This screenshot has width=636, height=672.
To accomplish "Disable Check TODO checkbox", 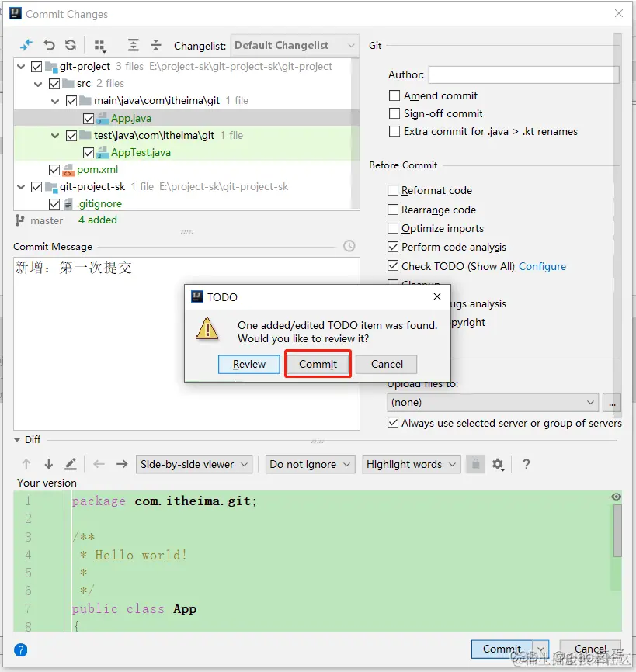I will click(393, 265).
